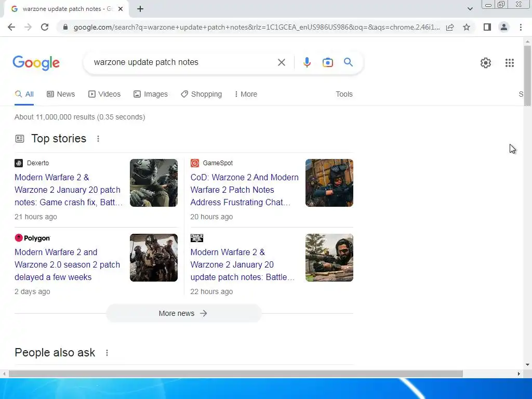Search by image with camera icon

[x=327, y=62]
